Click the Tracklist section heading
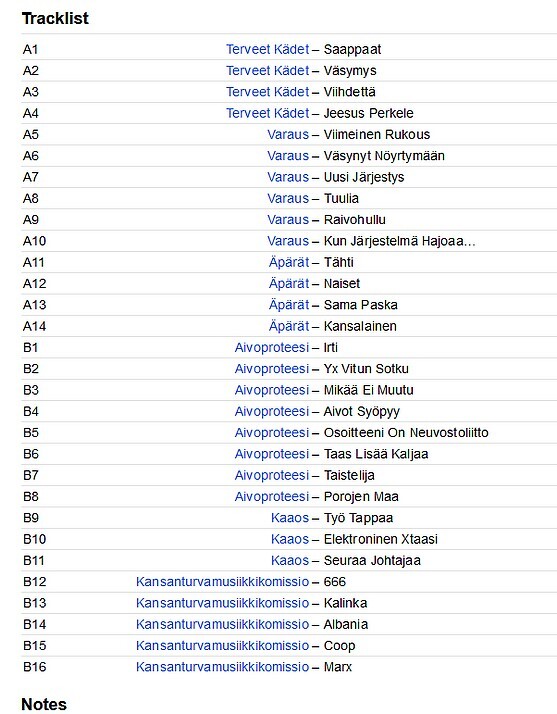 55,19
